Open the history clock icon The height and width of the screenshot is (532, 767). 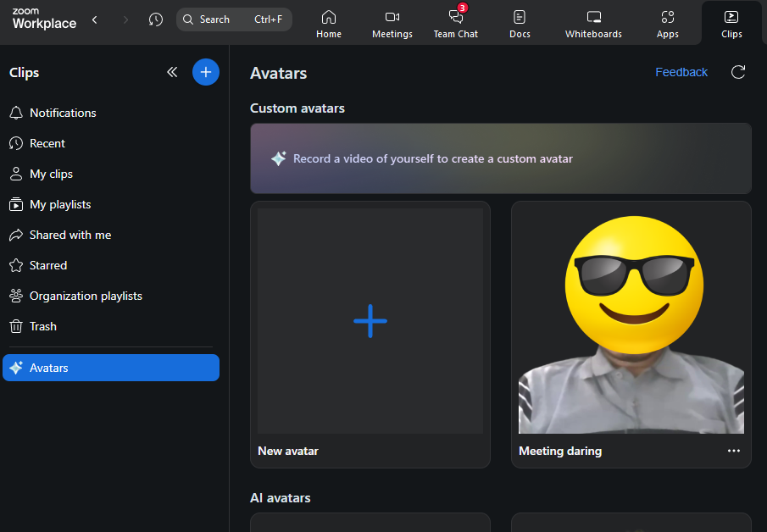click(155, 19)
